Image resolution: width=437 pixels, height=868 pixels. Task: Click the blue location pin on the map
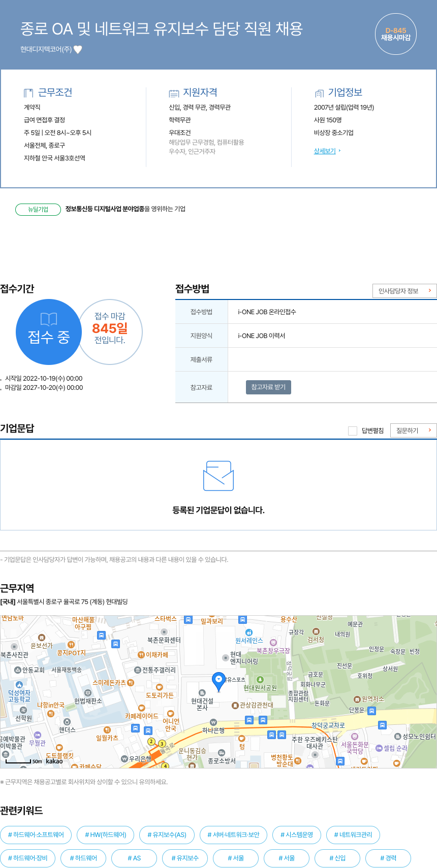click(218, 682)
